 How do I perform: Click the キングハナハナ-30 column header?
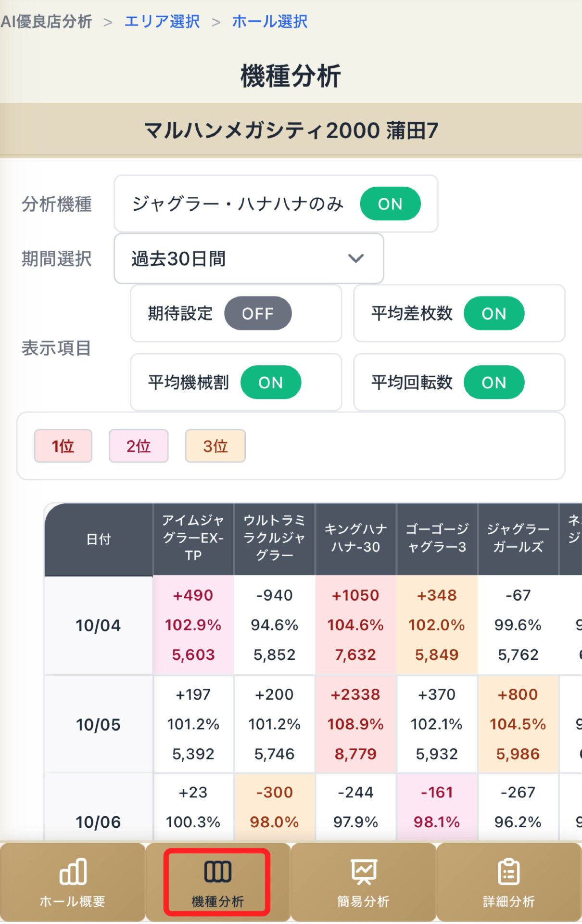(x=355, y=539)
